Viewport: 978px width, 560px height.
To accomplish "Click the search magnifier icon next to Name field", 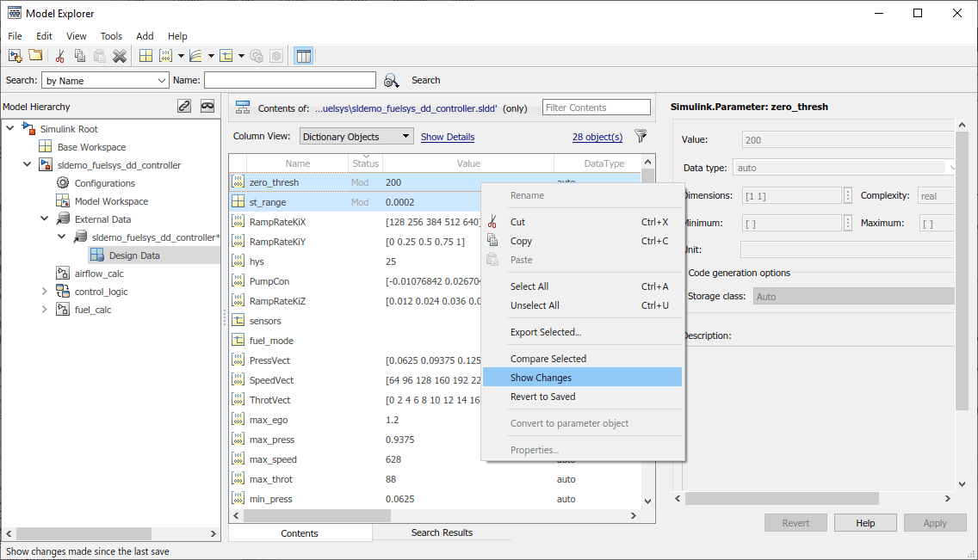I will [392, 80].
